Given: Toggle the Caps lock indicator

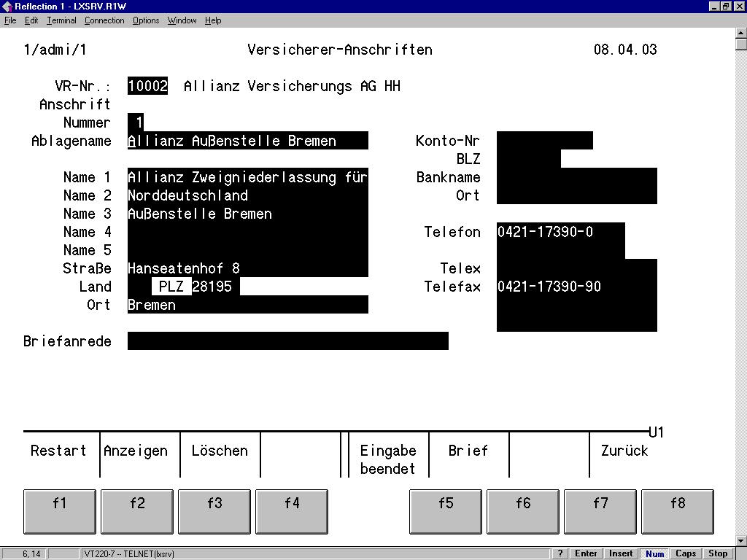Looking at the screenshot, I should coord(686,553).
